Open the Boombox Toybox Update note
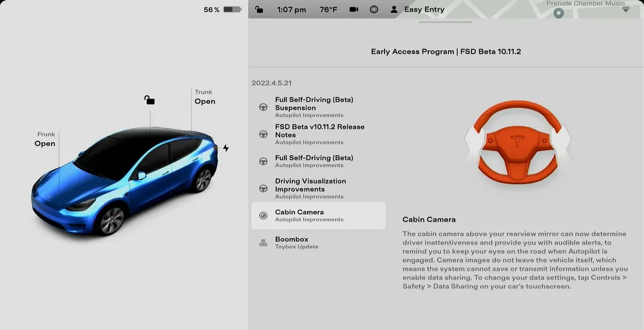 [x=318, y=243]
